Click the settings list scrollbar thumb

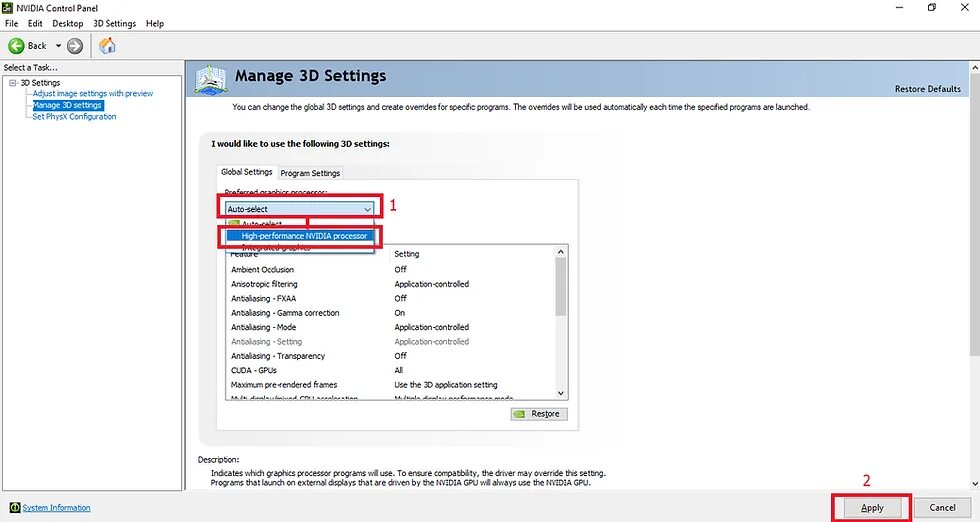tap(561, 286)
